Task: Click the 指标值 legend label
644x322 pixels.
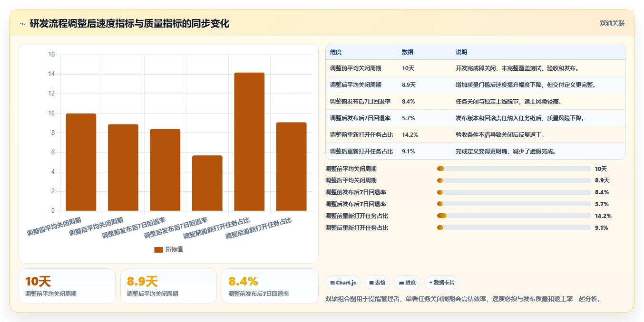Action: [x=174, y=249]
